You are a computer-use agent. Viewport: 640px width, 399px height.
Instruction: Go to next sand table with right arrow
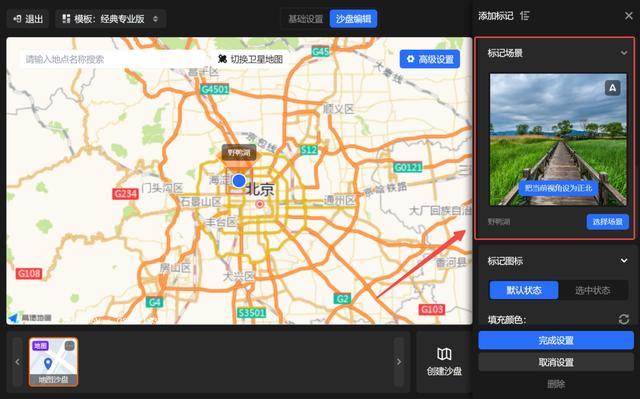click(x=399, y=362)
